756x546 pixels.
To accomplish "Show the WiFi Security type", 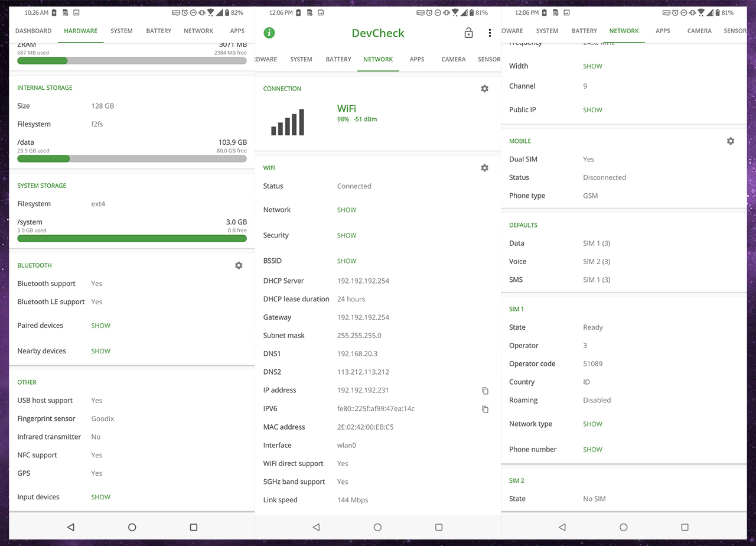I will 347,235.
